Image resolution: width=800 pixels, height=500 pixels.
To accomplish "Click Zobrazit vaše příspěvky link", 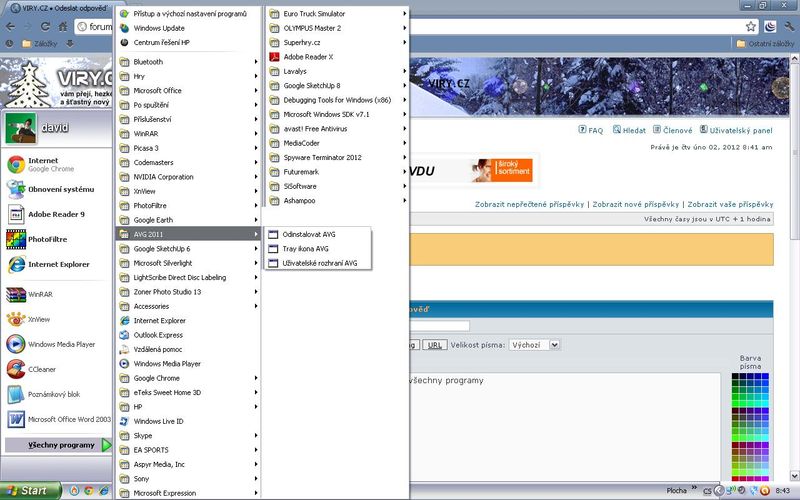I will click(730, 204).
